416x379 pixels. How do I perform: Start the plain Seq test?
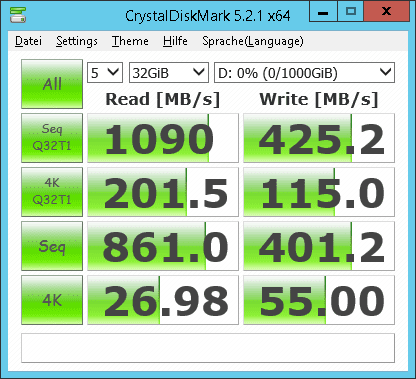(52, 246)
